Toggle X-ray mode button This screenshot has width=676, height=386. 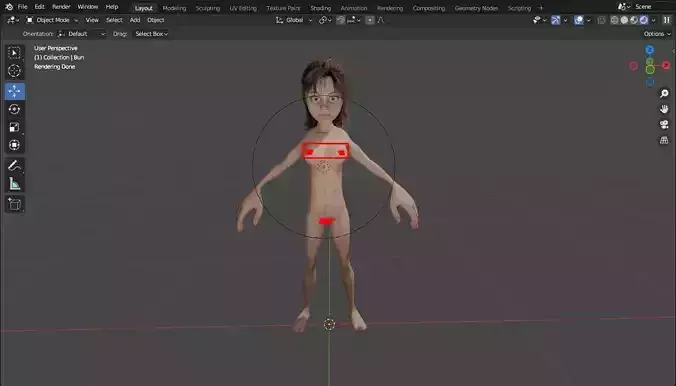pyautogui.click(x=601, y=20)
